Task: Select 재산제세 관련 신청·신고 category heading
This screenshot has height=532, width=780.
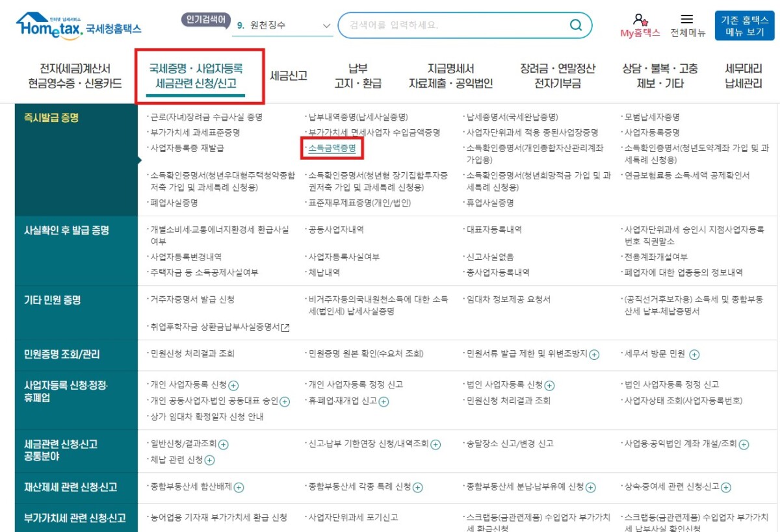Action: [71, 487]
